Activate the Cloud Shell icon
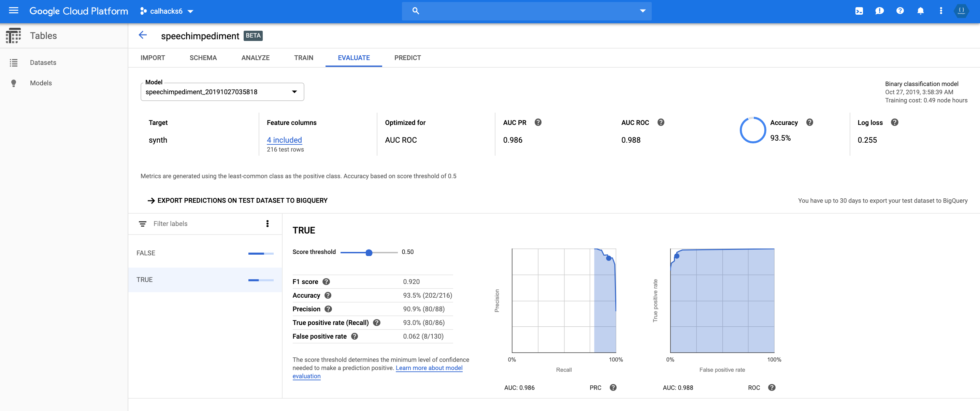This screenshot has height=411, width=980. (859, 11)
